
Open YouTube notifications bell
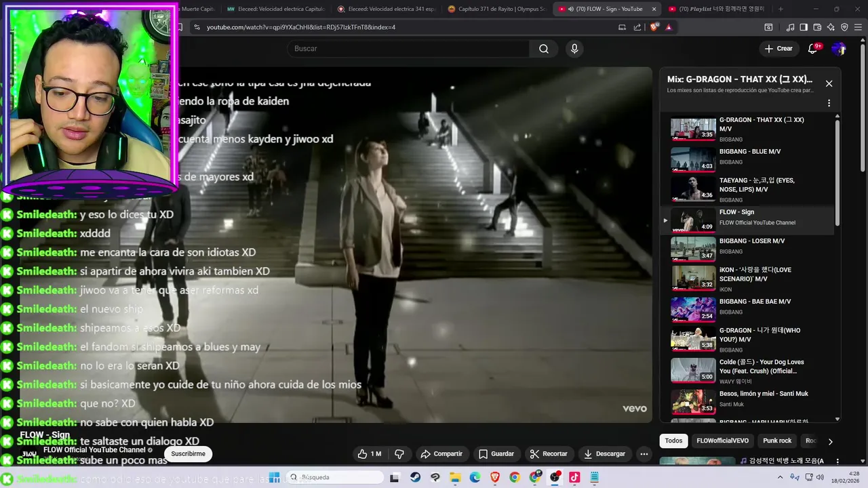813,49
